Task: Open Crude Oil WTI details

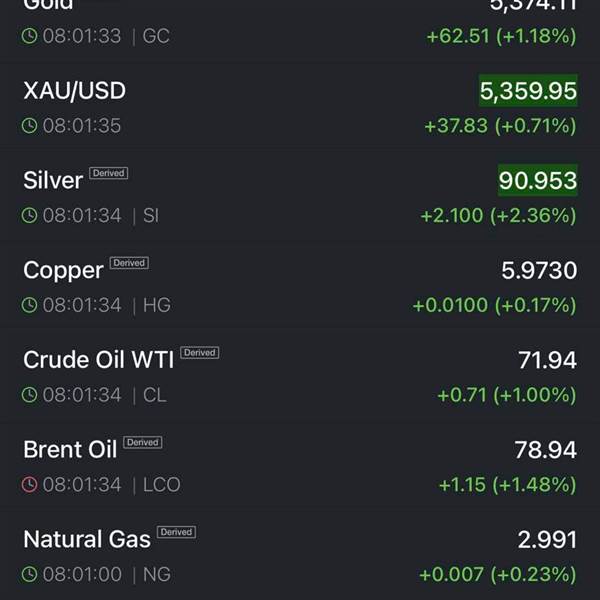Action: pos(98,361)
